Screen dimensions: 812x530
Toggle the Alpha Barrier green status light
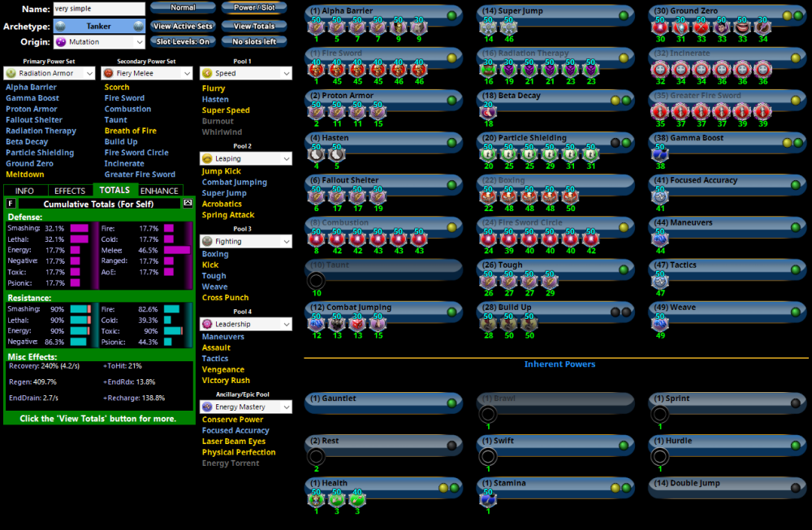451,15
